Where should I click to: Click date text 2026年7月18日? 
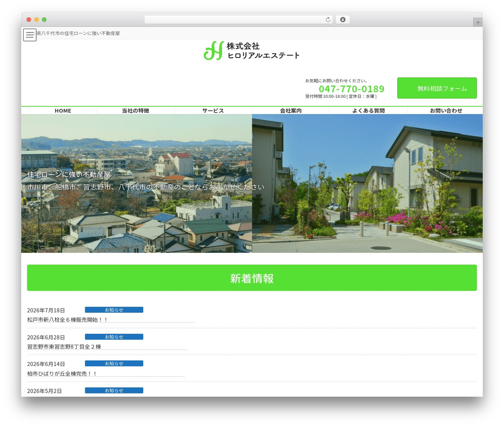[x=46, y=310]
